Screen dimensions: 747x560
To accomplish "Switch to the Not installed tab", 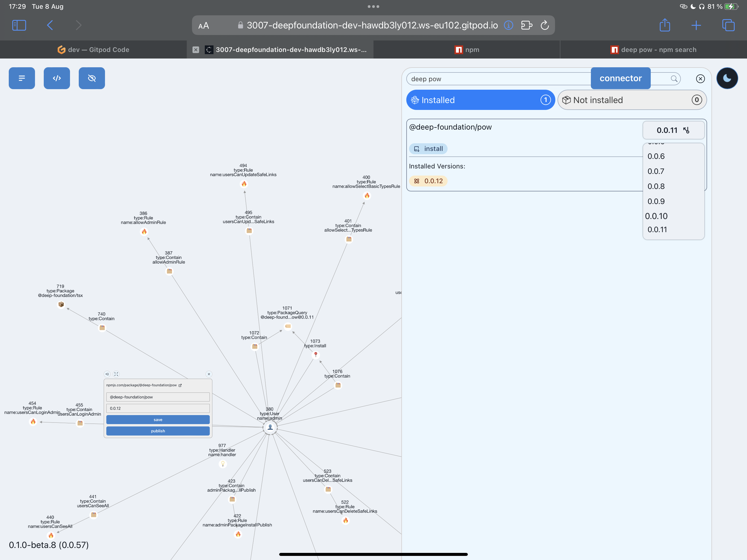I will click(x=632, y=100).
